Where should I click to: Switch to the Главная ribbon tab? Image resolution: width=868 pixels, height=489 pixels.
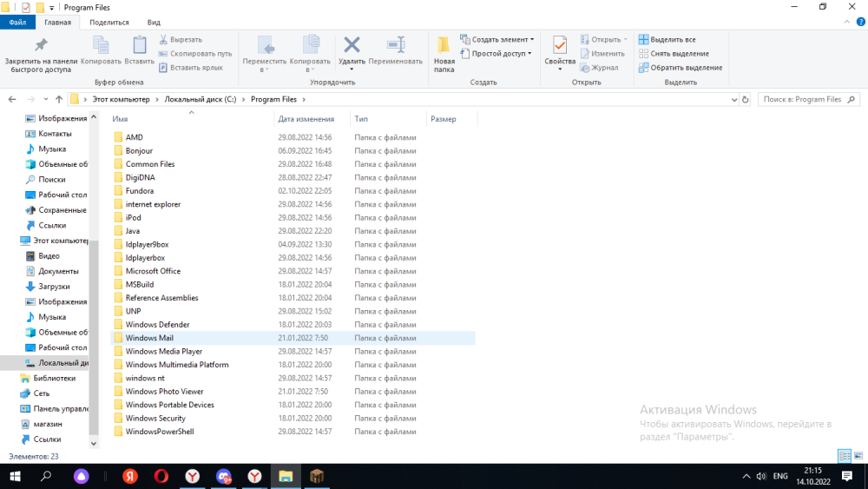point(57,23)
